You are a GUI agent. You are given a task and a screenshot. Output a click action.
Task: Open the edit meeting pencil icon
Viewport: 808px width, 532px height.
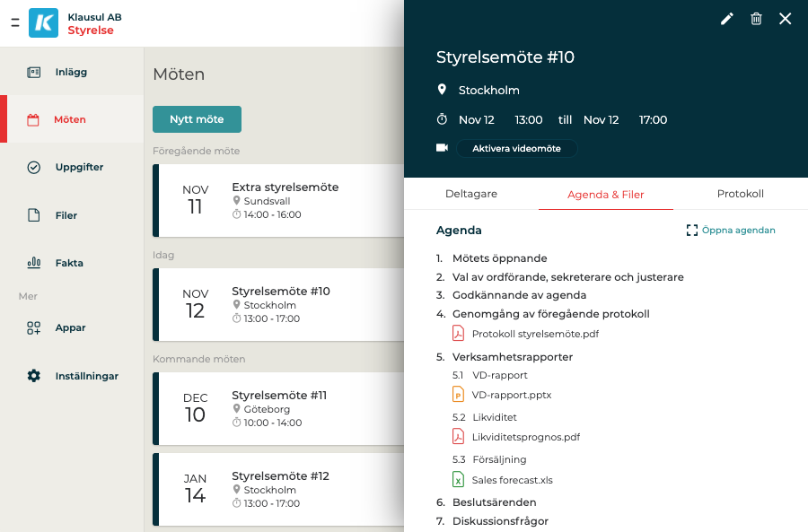pos(727,18)
